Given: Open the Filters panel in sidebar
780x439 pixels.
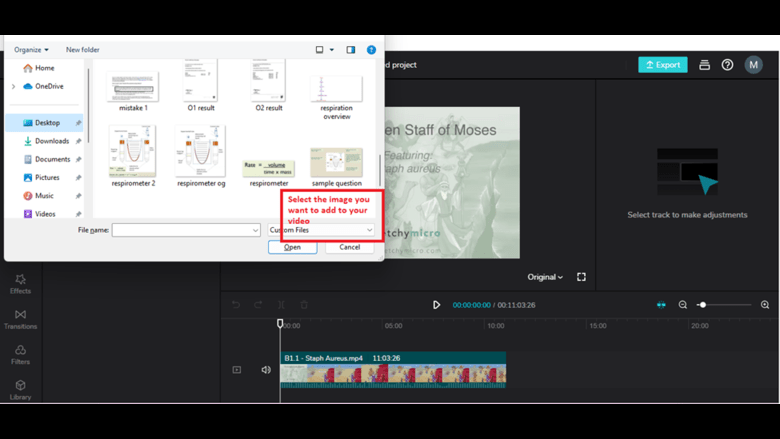Looking at the screenshot, I should point(20,354).
